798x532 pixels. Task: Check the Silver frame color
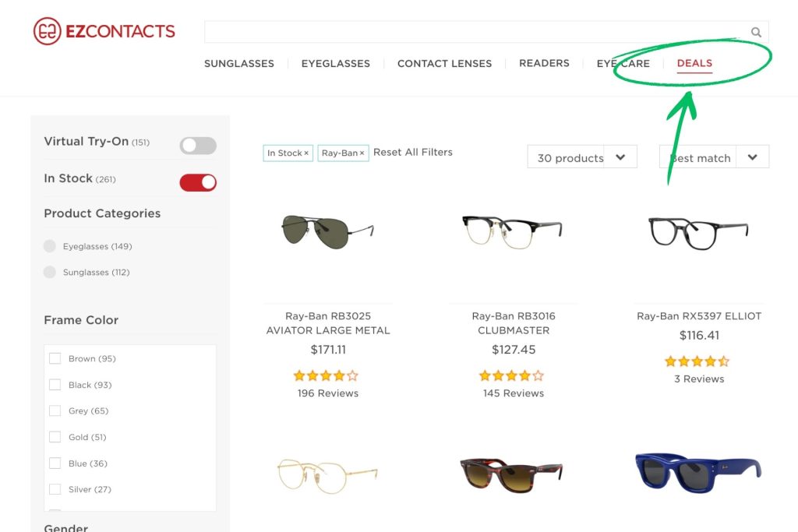[55, 489]
